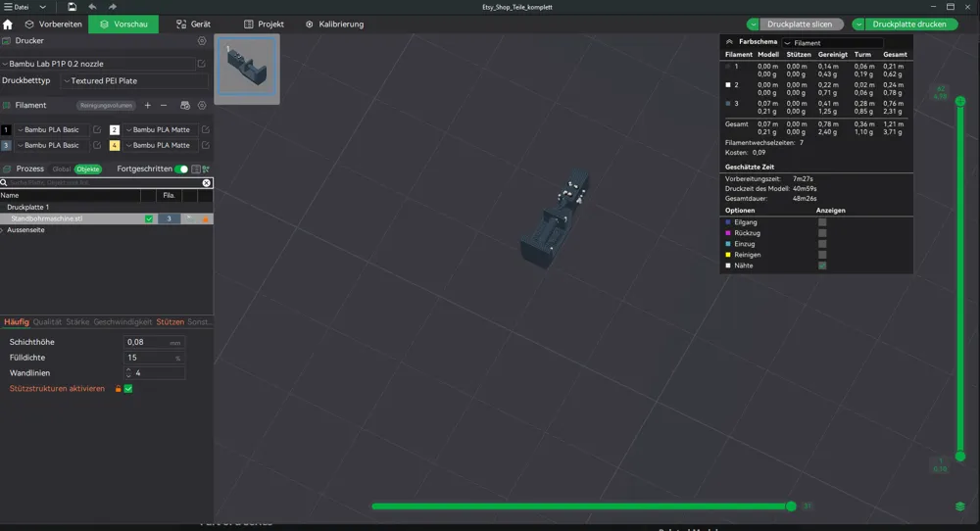Click the settings list icon next to Fortgeschritten
The image size is (980, 531).
point(196,169)
